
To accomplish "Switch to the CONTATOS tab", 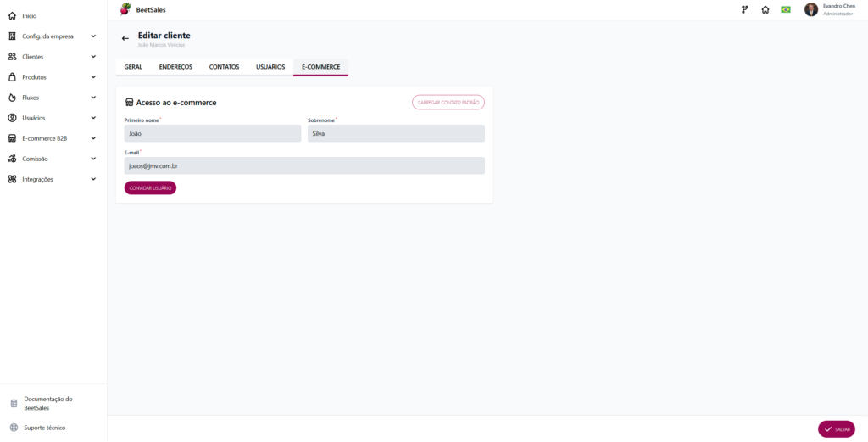I will (x=224, y=67).
